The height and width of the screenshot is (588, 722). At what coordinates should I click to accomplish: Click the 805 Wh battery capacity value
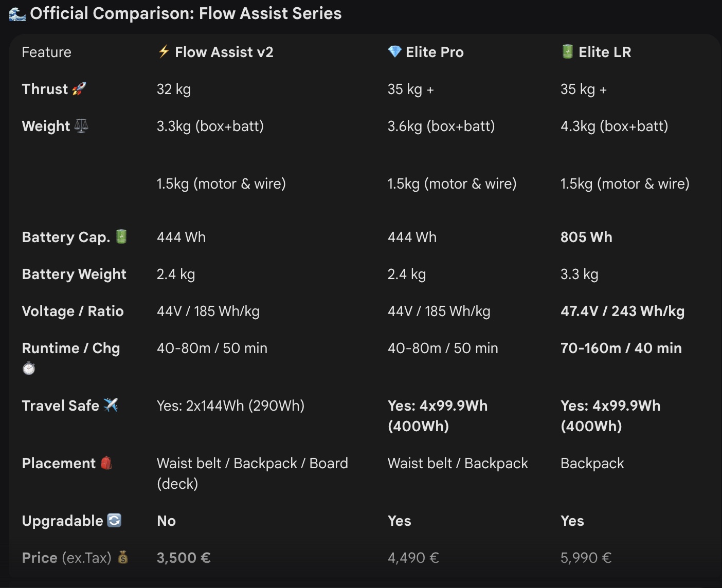pos(586,237)
